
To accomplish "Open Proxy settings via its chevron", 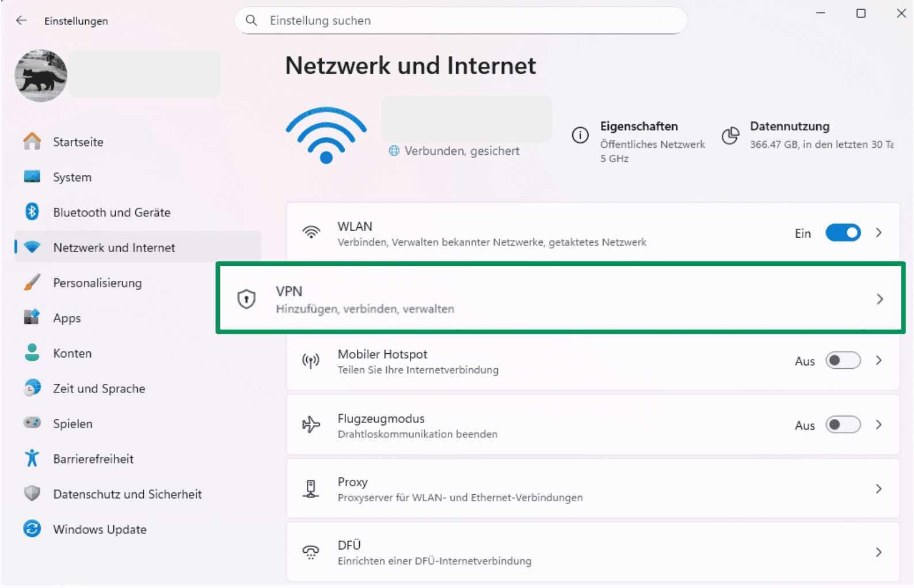I will point(879,488).
